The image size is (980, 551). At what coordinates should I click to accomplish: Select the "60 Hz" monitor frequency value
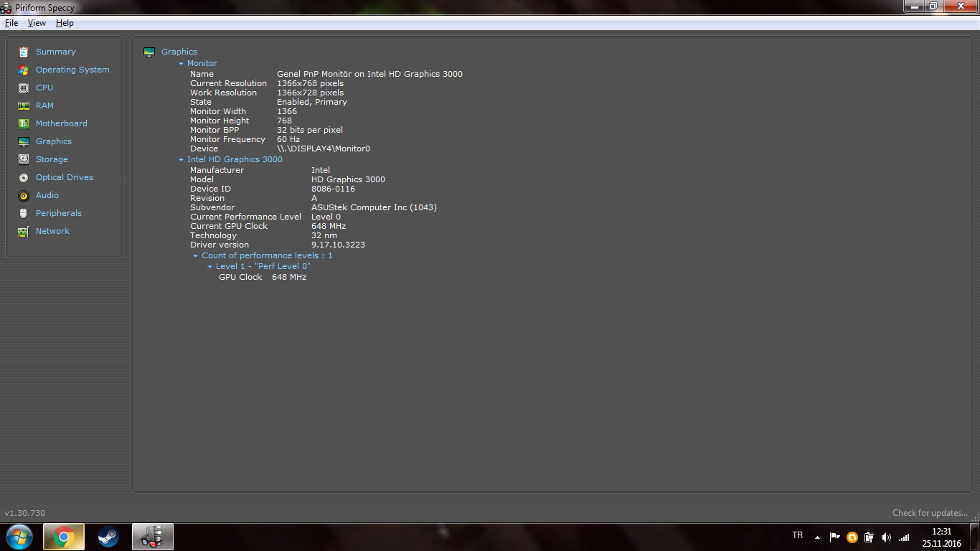click(x=288, y=139)
